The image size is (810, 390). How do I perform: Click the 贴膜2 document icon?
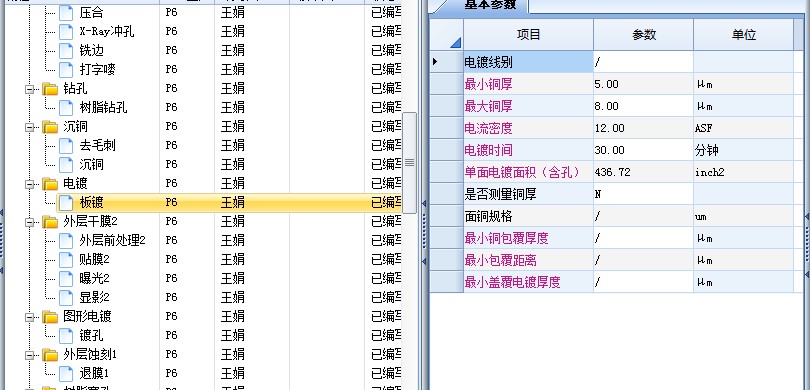pos(66,259)
